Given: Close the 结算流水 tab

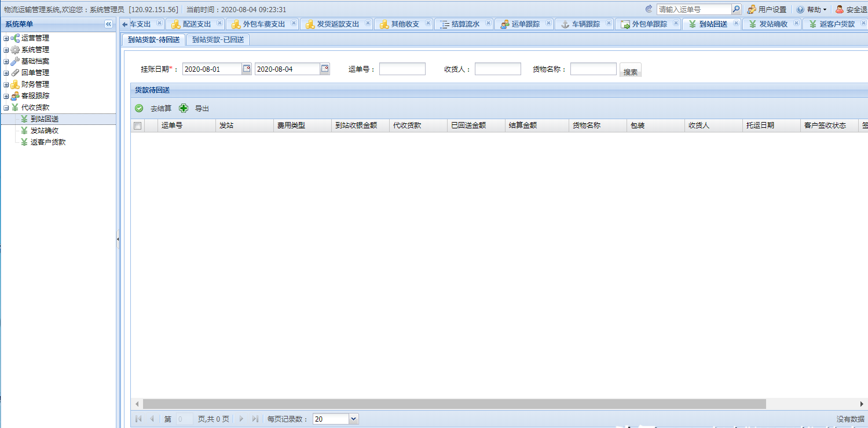Looking at the screenshot, I should click(488, 23).
